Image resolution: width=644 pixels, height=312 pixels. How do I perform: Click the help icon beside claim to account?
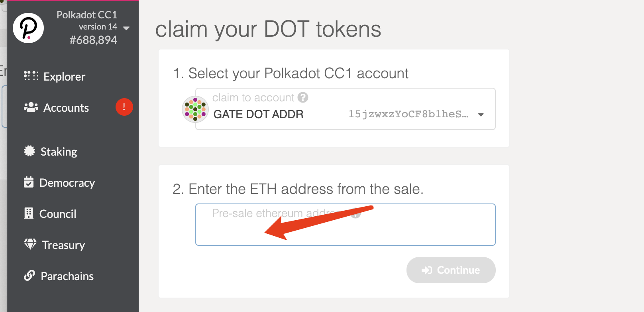[303, 97]
